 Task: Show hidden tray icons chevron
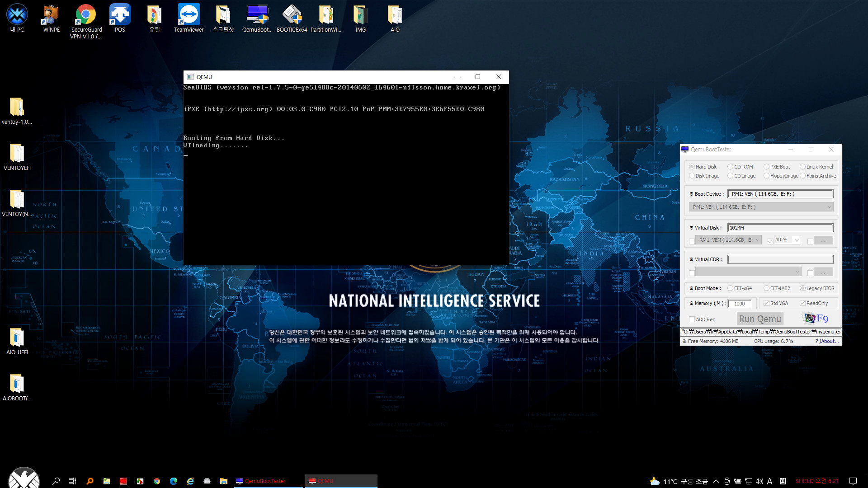[716, 481]
